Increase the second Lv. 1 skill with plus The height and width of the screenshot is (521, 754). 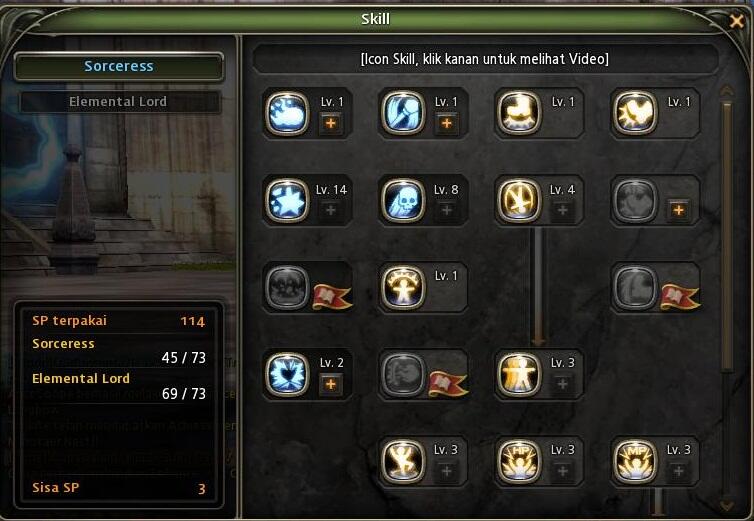447,123
